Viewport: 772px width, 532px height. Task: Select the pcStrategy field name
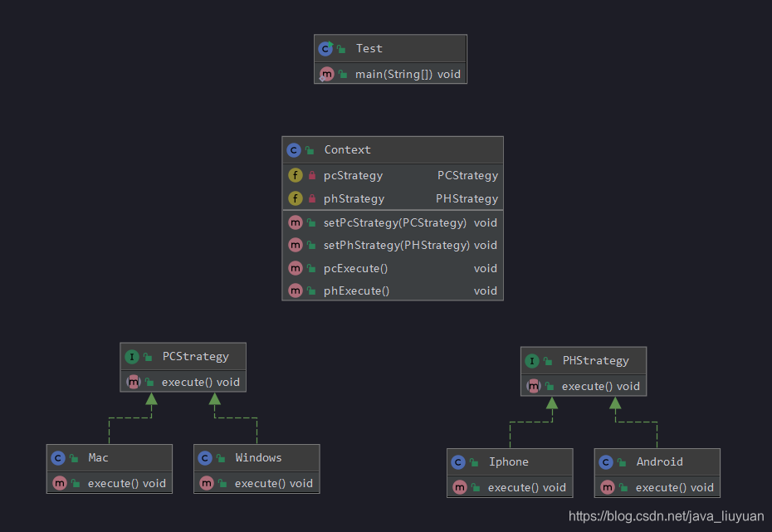353,176
